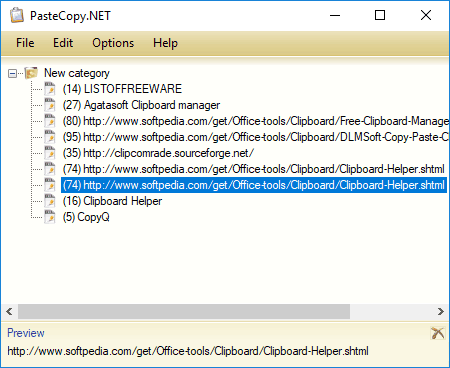Maximize the PasteCopy.NET window

380,15
